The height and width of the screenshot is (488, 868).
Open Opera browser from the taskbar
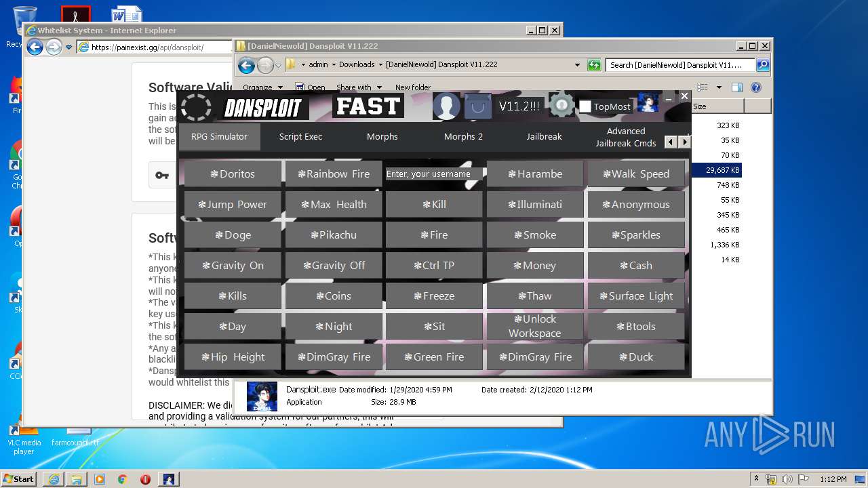coord(145,479)
